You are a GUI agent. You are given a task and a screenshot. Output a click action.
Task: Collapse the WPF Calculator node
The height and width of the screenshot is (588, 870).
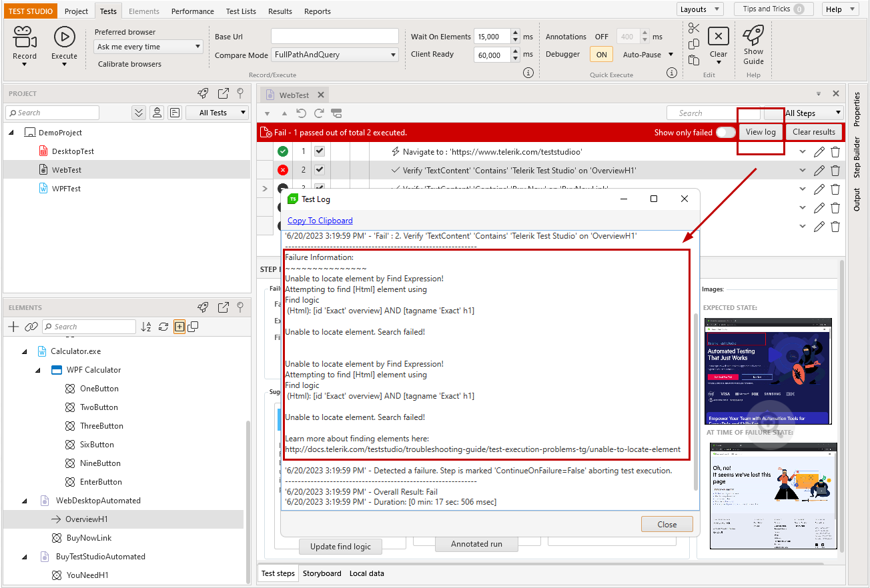38,370
